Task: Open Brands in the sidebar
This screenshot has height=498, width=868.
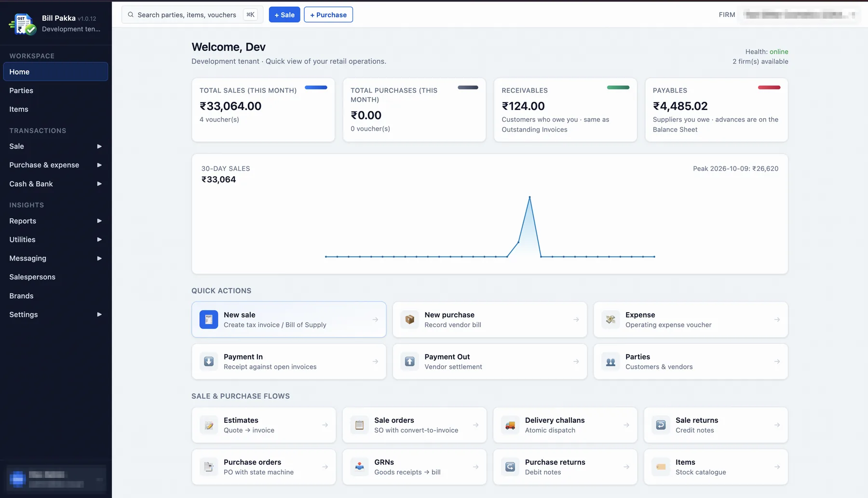Action: click(55, 296)
